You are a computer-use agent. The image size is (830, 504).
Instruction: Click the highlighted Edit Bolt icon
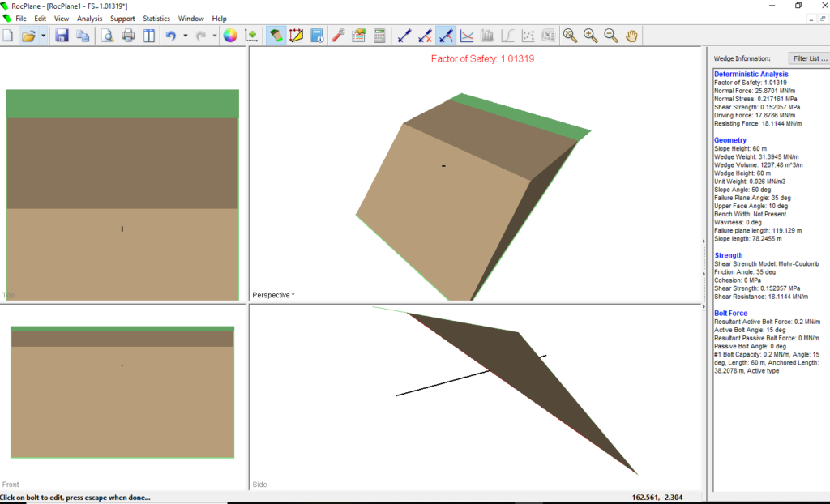446,36
